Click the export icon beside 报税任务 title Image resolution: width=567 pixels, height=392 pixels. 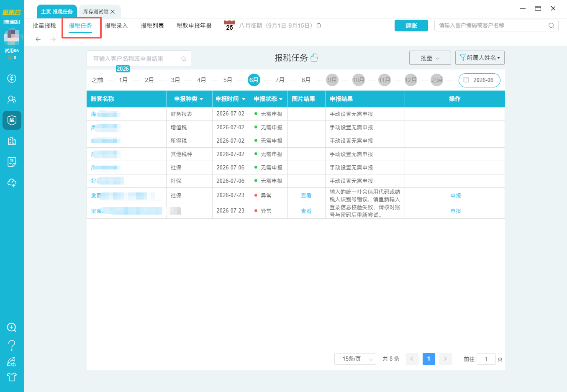click(x=315, y=58)
